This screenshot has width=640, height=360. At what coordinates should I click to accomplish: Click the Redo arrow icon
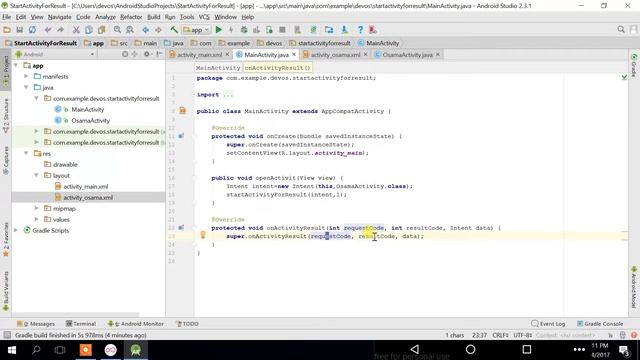60,30
